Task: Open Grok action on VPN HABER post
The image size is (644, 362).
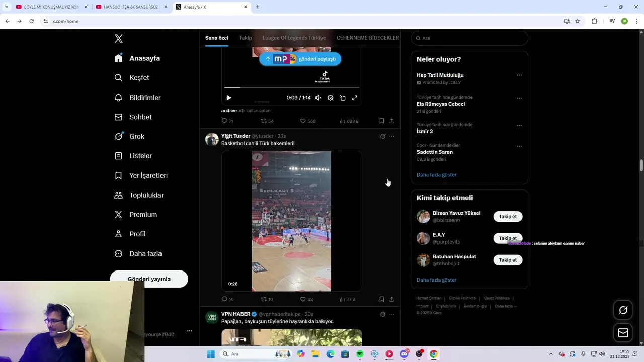Action: click(x=383, y=314)
